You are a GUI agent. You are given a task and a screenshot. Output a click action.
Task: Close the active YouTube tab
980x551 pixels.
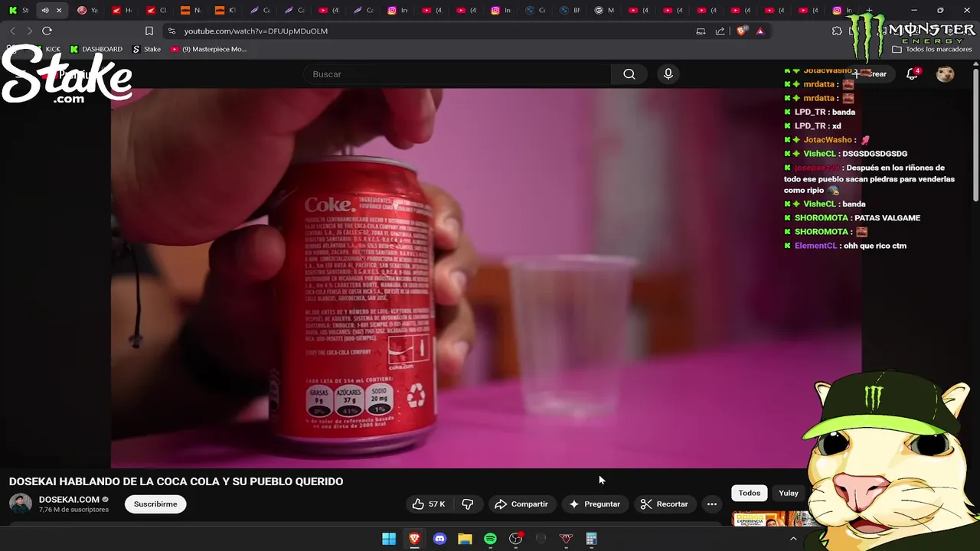[x=59, y=11]
